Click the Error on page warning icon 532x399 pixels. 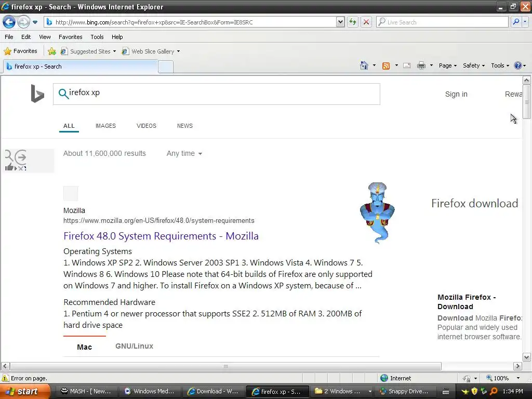coord(5,378)
